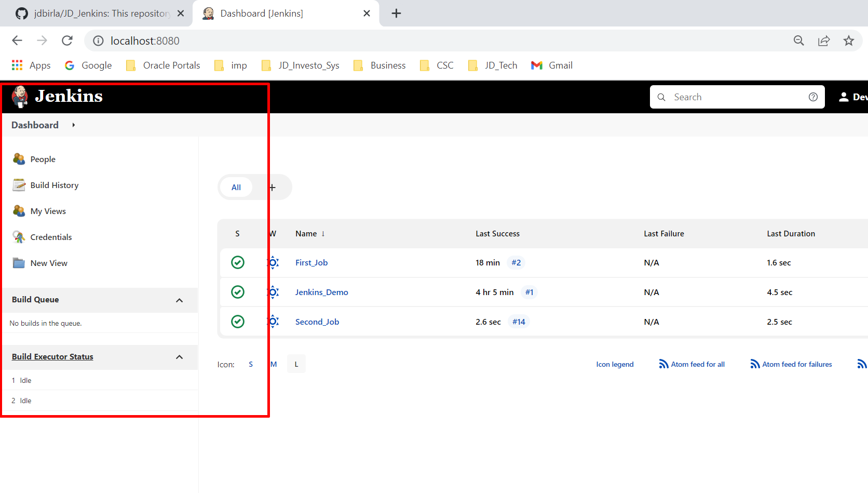Sort jobs by Last Duration column

point(791,234)
